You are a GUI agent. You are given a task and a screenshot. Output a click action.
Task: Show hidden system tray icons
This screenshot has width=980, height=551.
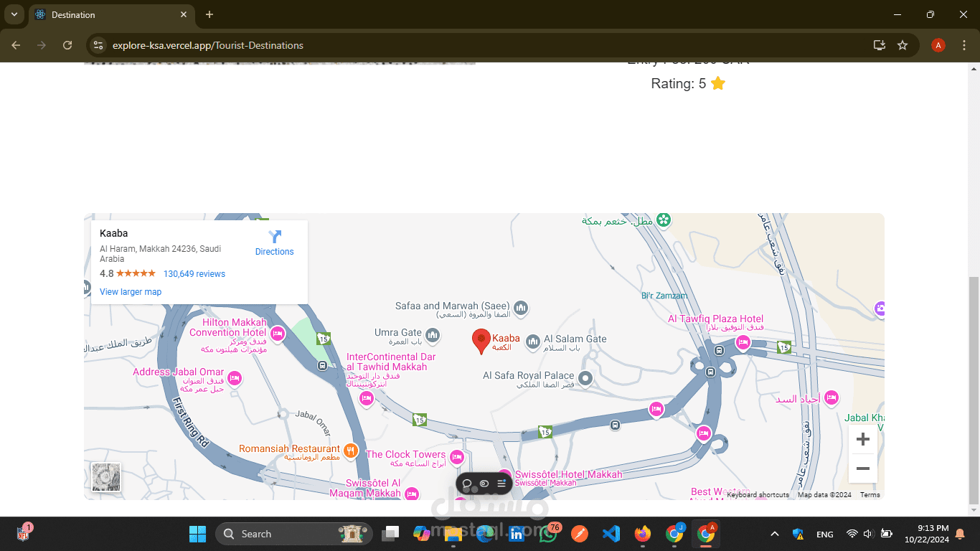(x=775, y=534)
